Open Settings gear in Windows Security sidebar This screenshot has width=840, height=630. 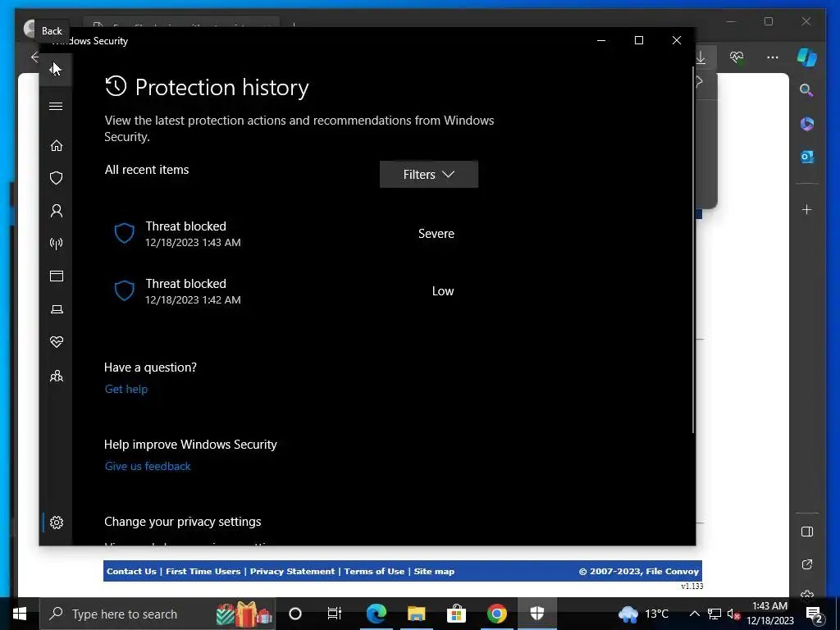[57, 523]
